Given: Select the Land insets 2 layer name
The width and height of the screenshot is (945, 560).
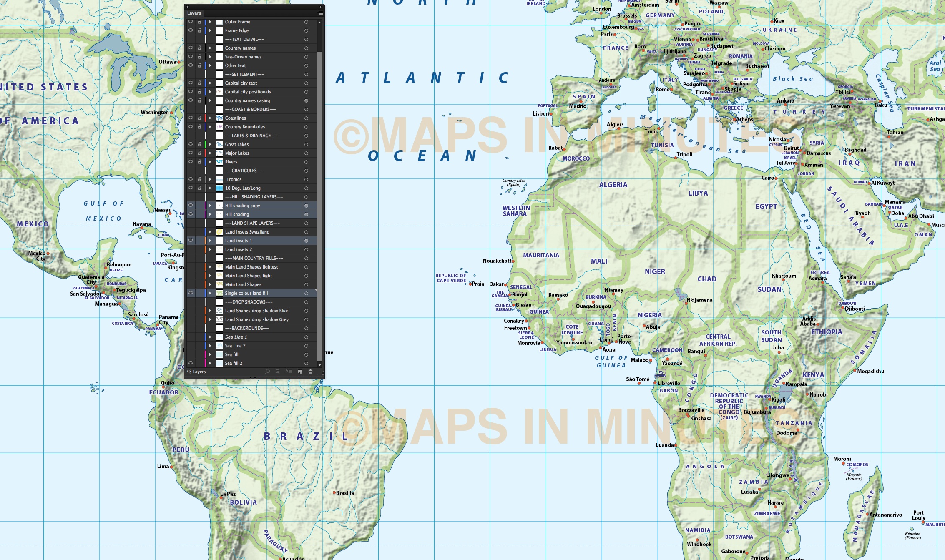Looking at the screenshot, I should click(x=238, y=249).
